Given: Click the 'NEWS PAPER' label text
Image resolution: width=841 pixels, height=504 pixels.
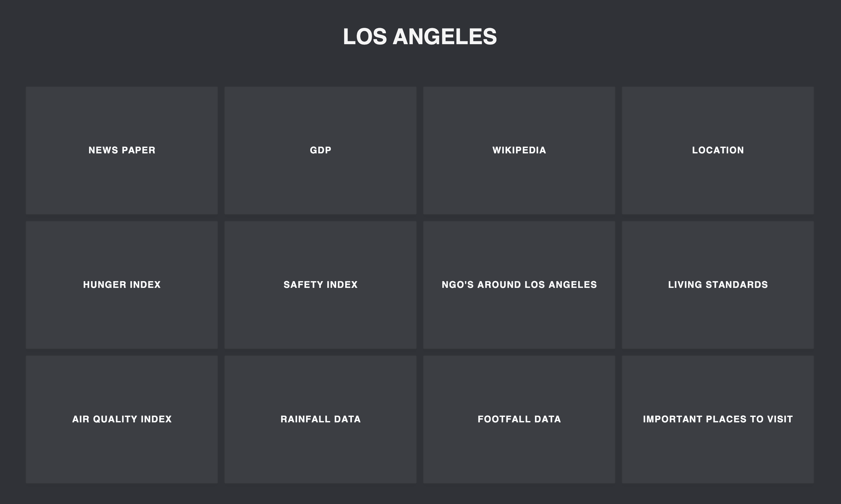Looking at the screenshot, I should [x=122, y=150].
